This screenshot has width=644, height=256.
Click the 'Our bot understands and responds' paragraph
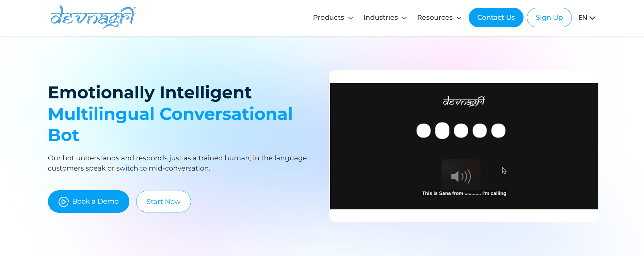[177, 163]
